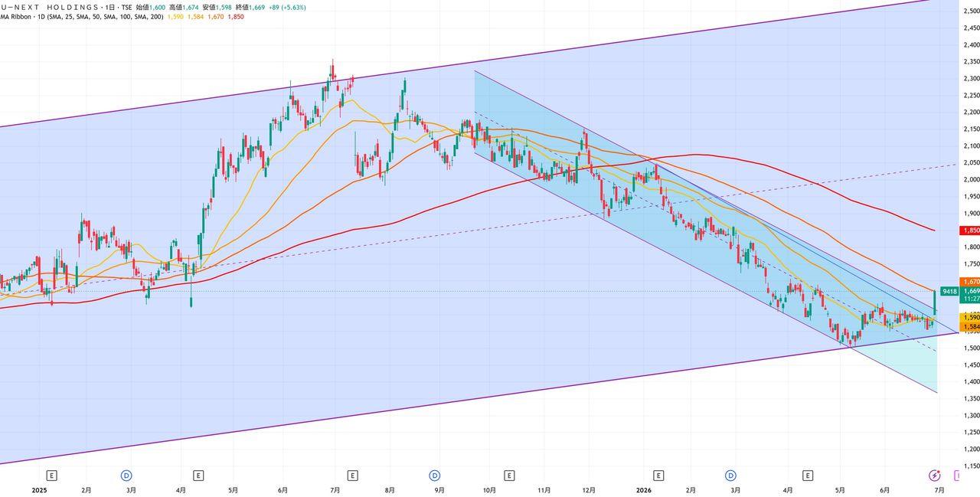The height and width of the screenshot is (497, 980).
Task: Click the purple lightning event icon
Action: 935,476
